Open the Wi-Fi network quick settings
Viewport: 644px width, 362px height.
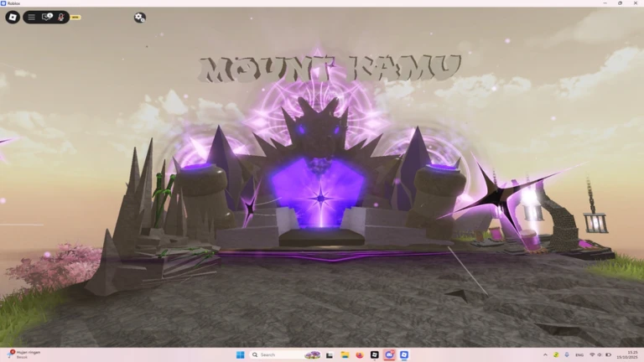592,354
